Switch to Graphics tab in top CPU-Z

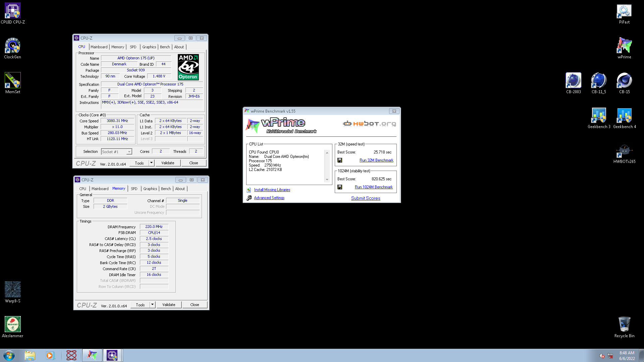pyautogui.click(x=149, y=47)
